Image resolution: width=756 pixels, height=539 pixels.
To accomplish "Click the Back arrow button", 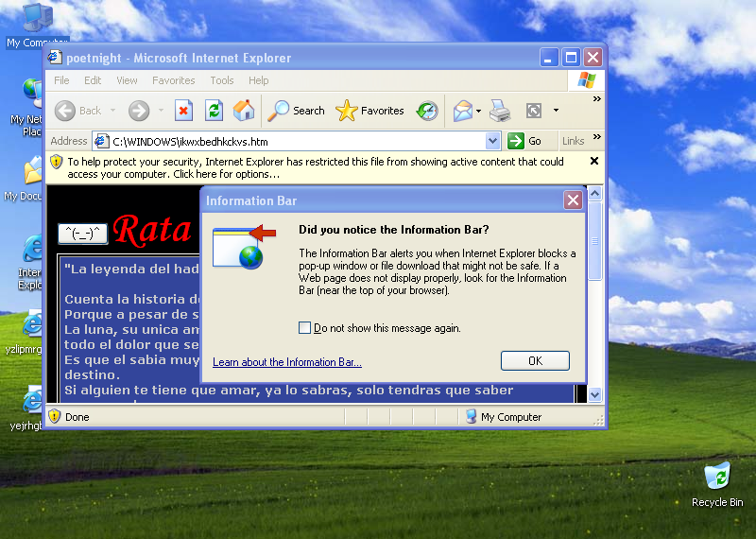I will point(77,111).
